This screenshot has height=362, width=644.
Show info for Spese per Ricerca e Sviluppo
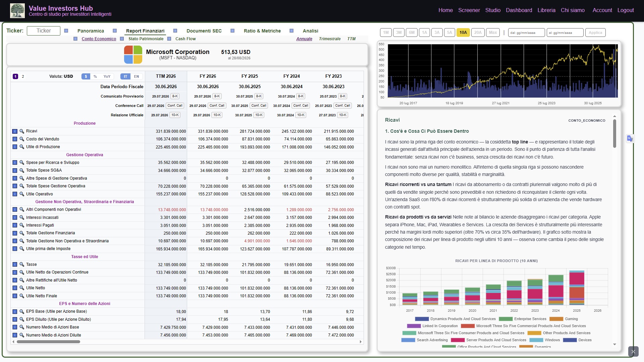tap(15, 163)
